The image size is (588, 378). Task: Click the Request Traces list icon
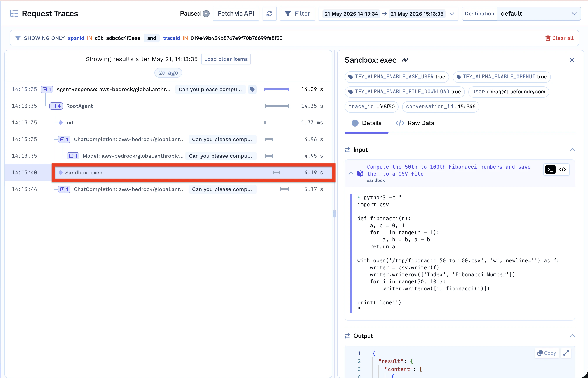click(14, 14)
